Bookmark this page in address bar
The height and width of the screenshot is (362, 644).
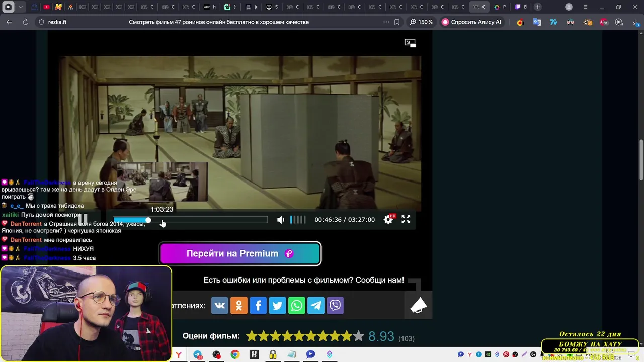tap(397, 22)
